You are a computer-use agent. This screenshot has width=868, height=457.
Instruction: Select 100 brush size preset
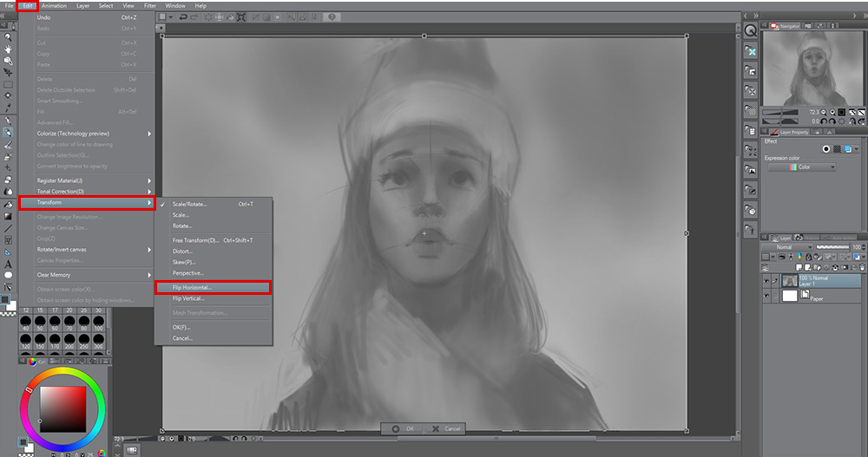click(x=99, y=322)
